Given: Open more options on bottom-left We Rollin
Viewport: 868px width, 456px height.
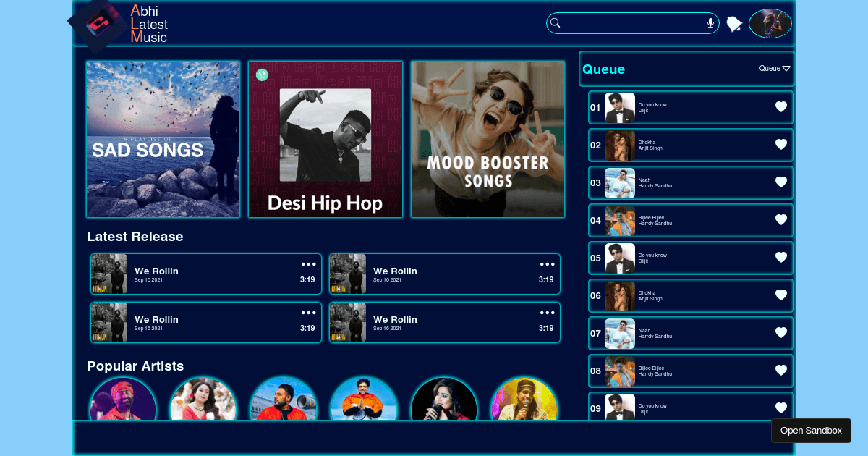Looking at the screenshot, I should (309, 313).
